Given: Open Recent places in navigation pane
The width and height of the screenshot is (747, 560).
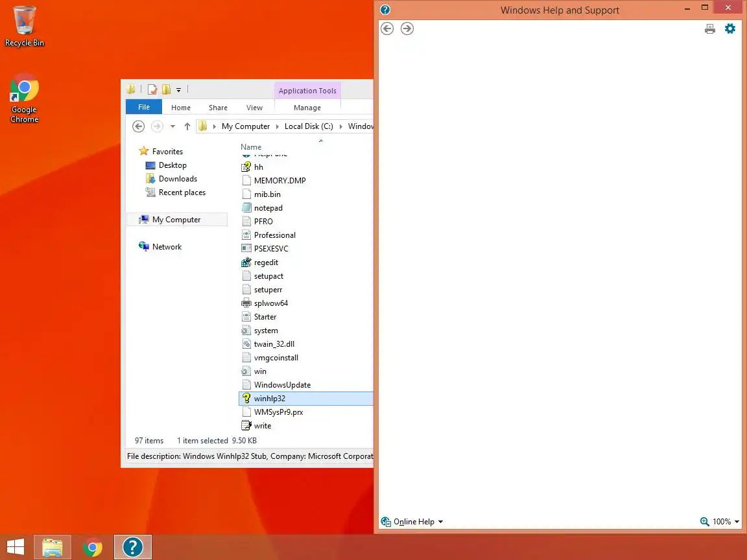Looking at the screenshot, I should coord(182,192).
